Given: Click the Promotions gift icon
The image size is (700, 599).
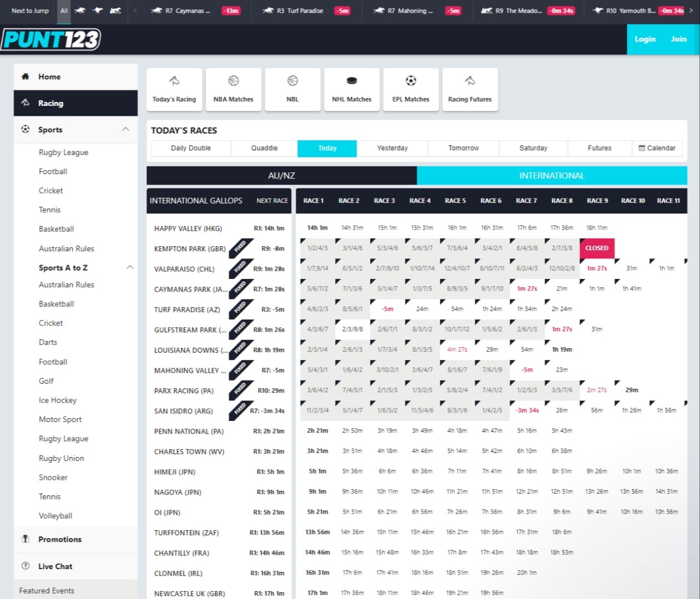Looking at the screenshot, I should (x=25, y=539).
